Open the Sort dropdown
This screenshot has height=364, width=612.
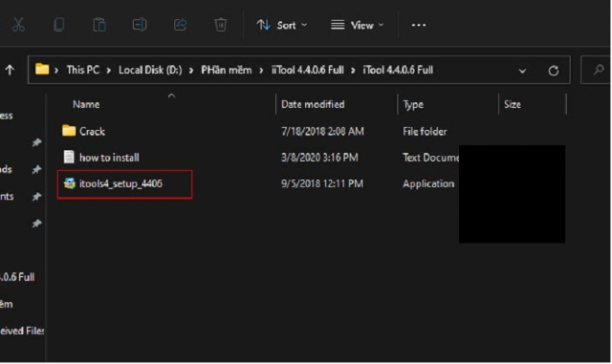(x=282, y=26)
